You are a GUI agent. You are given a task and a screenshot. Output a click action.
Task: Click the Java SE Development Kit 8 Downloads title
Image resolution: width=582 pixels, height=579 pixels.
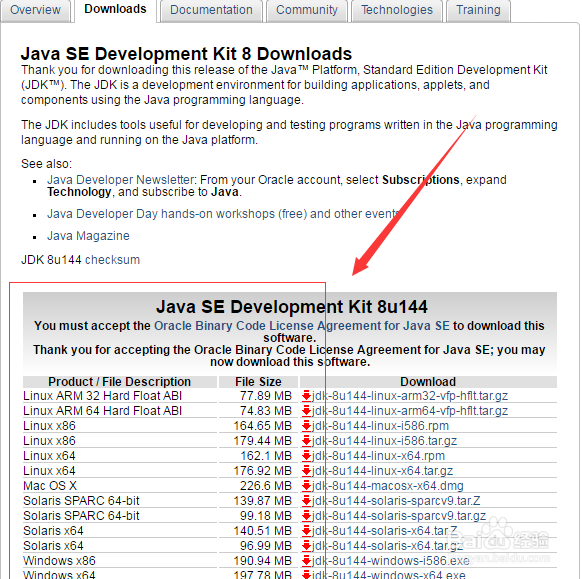(186, 54)
